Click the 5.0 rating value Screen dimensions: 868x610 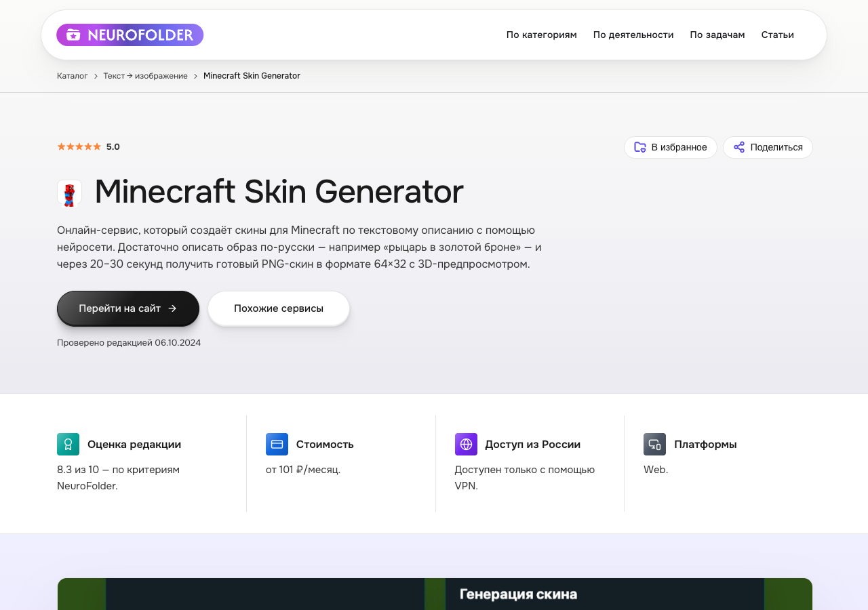113,146
